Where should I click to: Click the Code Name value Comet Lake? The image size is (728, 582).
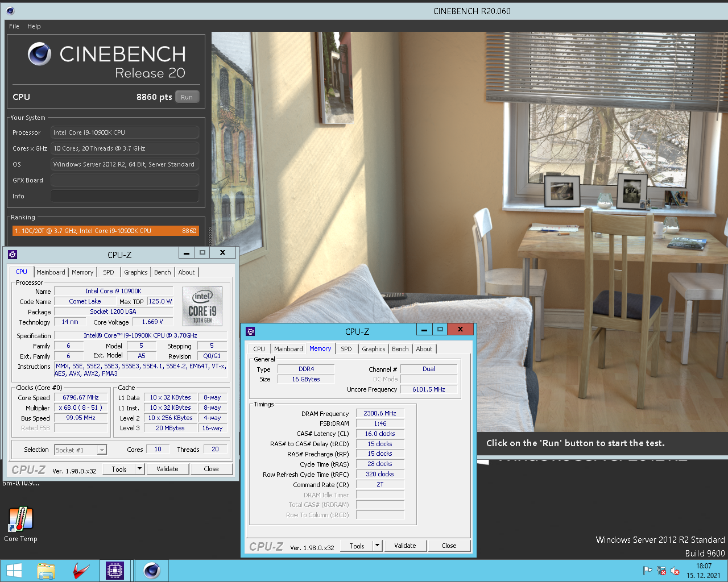pyautogui.click(x=85, y=301)
